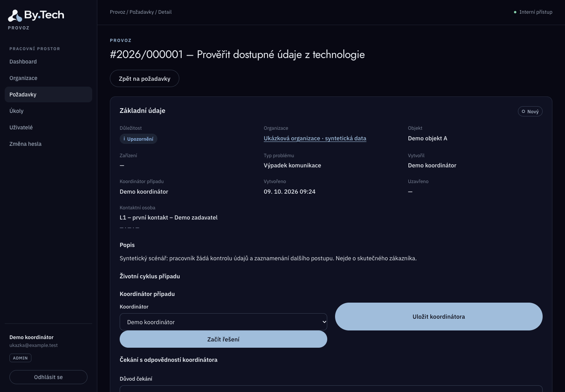Click the Důvod čekání input field

pyautogui.click(x=331, y=388)
